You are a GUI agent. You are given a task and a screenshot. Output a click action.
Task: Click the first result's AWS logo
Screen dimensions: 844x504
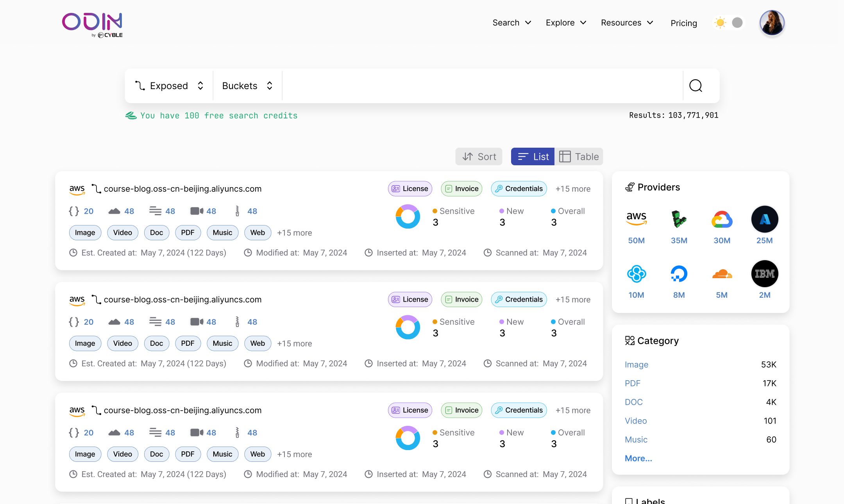coord(77,189)
